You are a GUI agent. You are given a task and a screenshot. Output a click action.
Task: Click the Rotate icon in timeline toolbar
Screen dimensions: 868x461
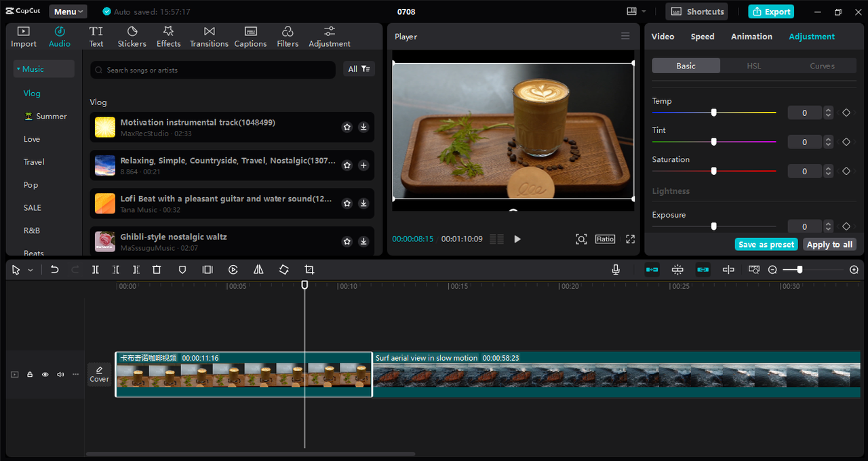click(284, 270)
